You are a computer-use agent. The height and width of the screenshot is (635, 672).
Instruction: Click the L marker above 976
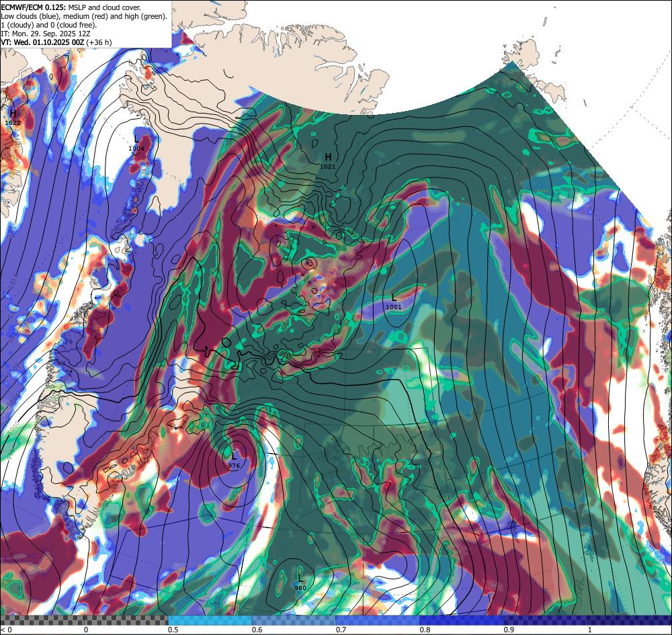point(234,456)
